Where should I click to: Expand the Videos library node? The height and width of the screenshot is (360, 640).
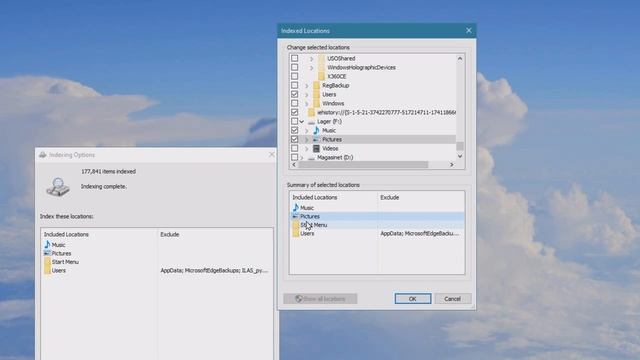(x=307, y=149)
